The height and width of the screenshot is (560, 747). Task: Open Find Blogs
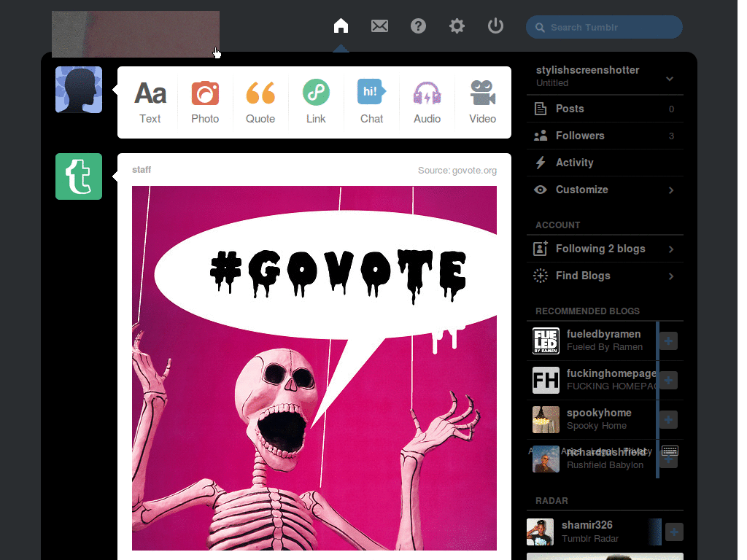(605, 276)
